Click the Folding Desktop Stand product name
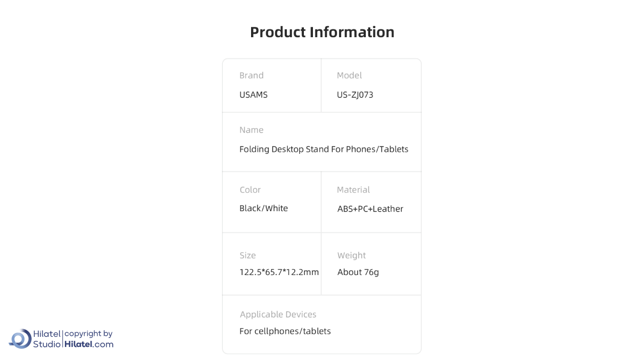 tap(324, 149)
